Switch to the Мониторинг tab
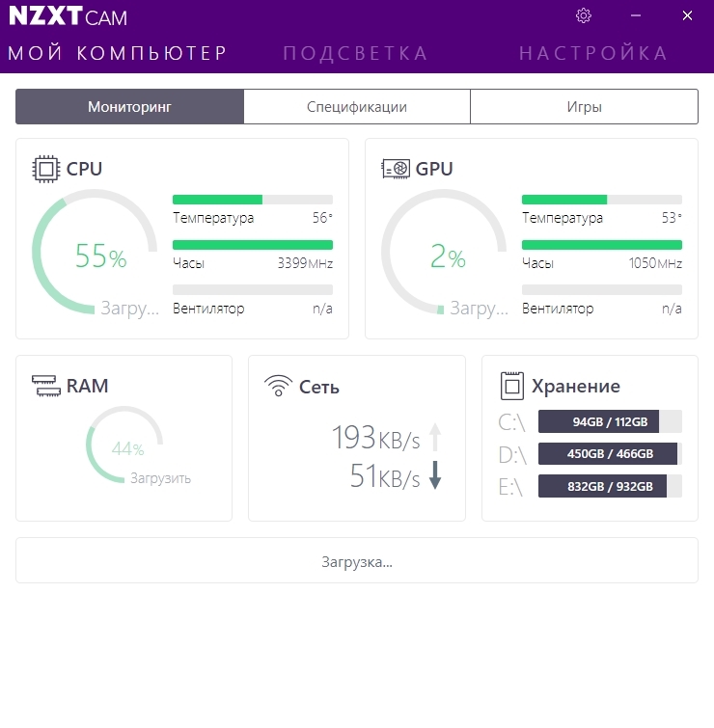The width and height of the screenshot is (714, 728). pyautogui.click(x=129, y=107)
